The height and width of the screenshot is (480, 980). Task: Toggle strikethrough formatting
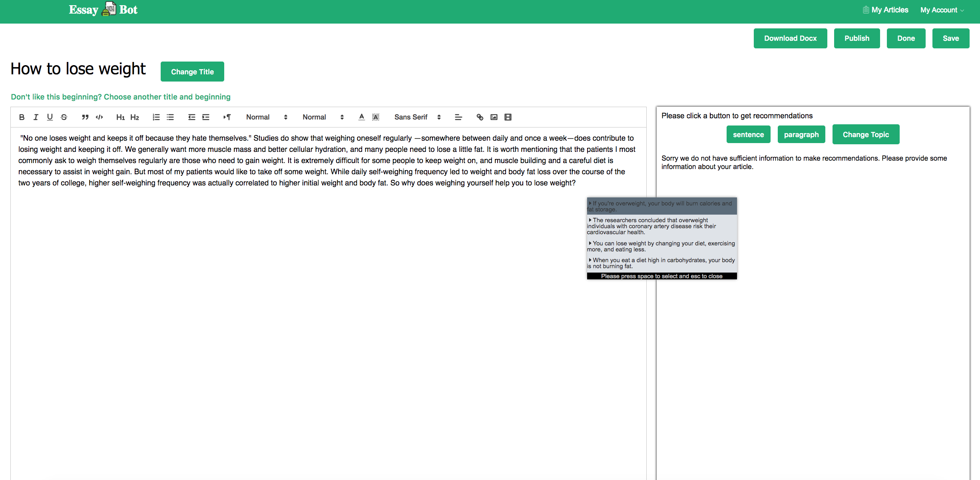(x=64, y=117)
